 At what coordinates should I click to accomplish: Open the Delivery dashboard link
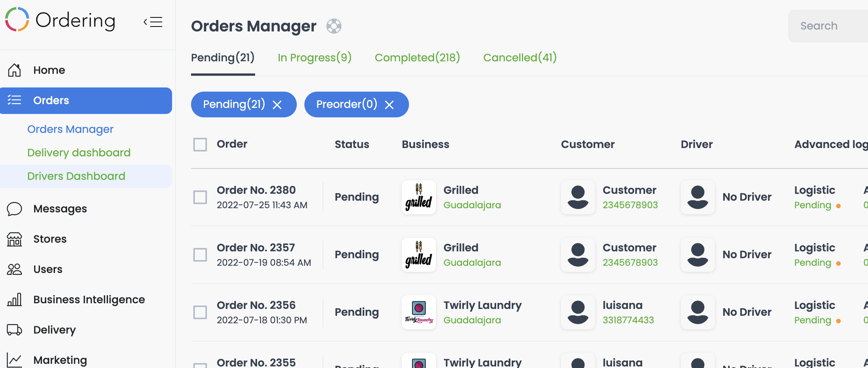point(79,153)
